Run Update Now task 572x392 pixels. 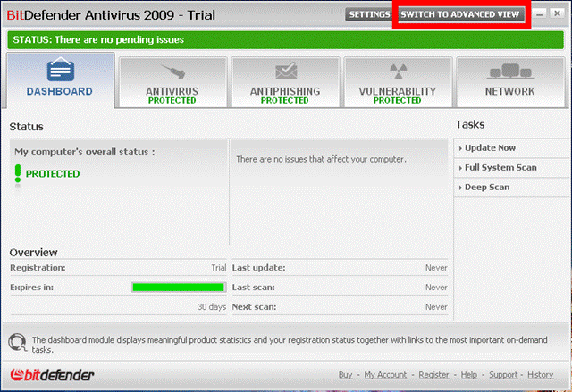[490, 147]
